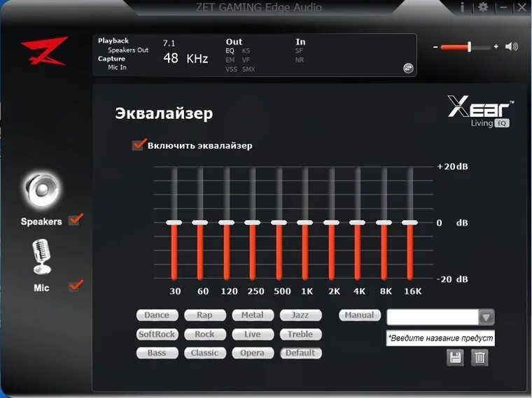Click the 16K equalizer slider handle
The width and height of the screenshot is (532, 398).
click(410, 222)
